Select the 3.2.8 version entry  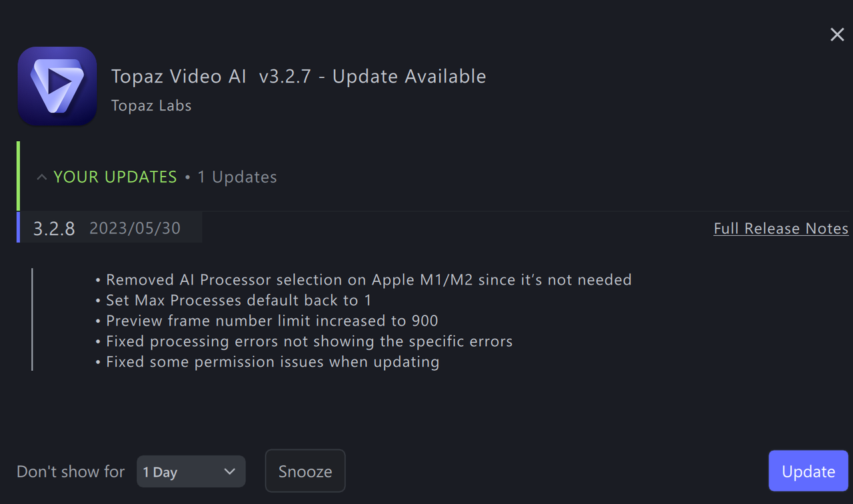[54, 228]
